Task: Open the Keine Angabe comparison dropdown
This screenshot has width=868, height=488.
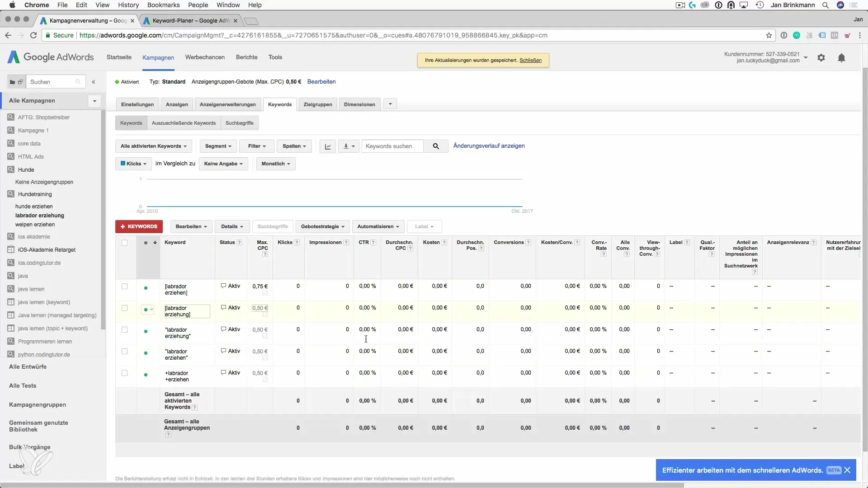Action: [x=223, y=164]
